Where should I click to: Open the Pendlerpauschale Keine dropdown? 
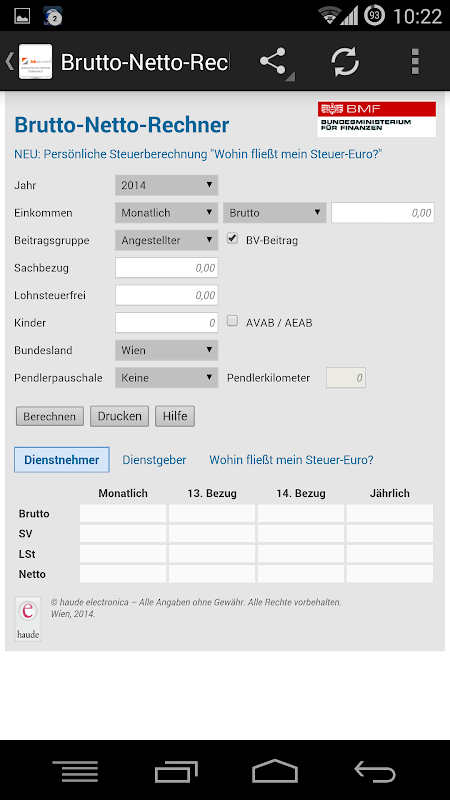(167, 378)
